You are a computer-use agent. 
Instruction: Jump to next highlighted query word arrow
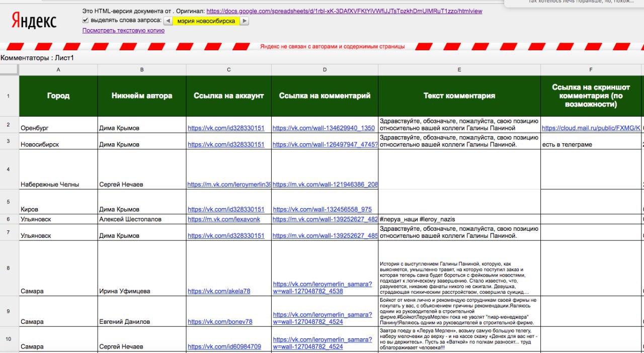(x=244, y=21)
